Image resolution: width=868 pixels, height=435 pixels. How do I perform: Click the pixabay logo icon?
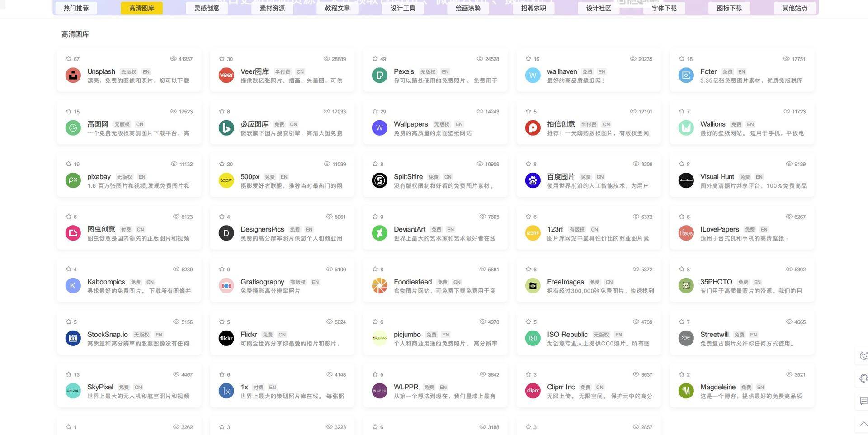pos(73,180)
